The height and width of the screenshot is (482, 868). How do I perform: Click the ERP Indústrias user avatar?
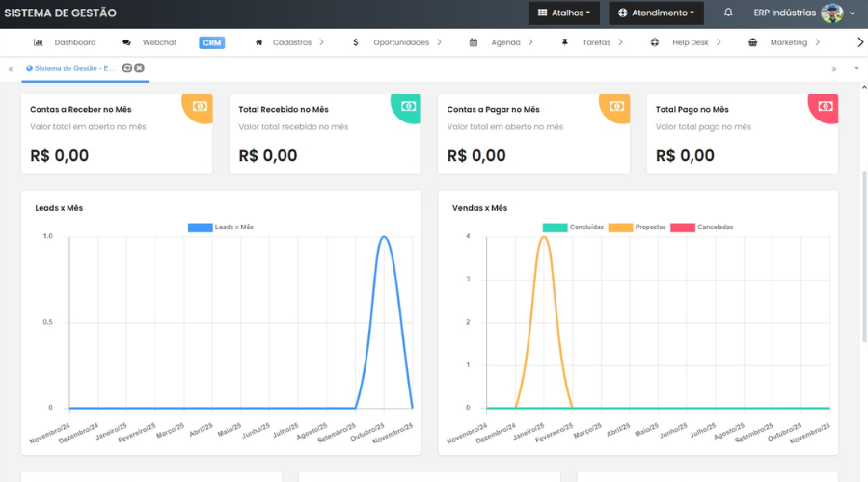(x=831, y=13)
